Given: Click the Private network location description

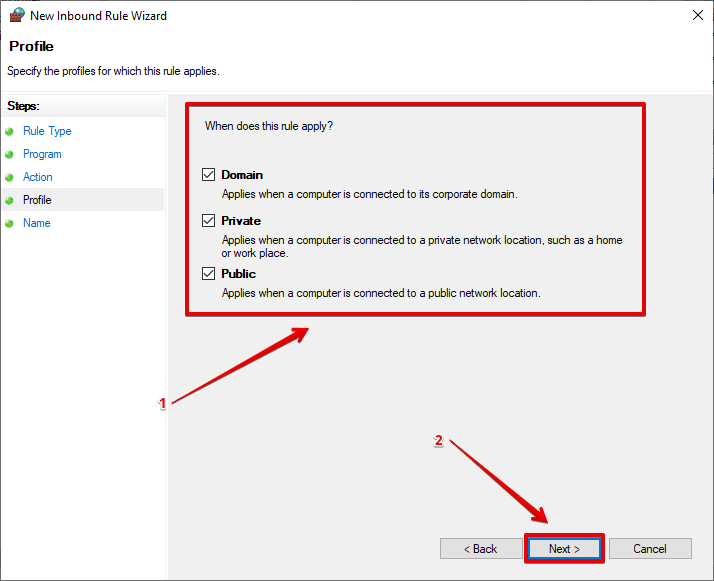Looking at the screenshot, I should [x=422, y=246].
